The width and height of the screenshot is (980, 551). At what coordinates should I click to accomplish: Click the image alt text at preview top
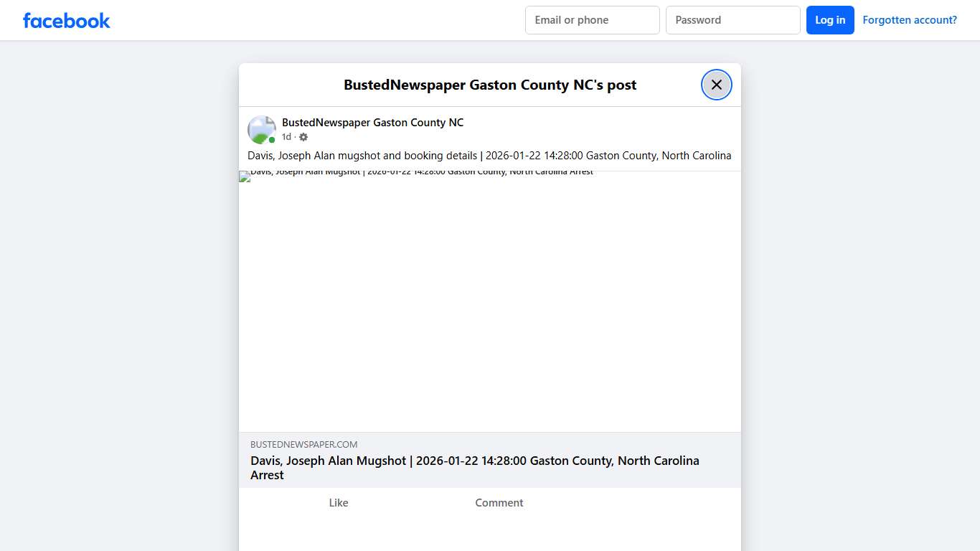(x=422, y=172)
